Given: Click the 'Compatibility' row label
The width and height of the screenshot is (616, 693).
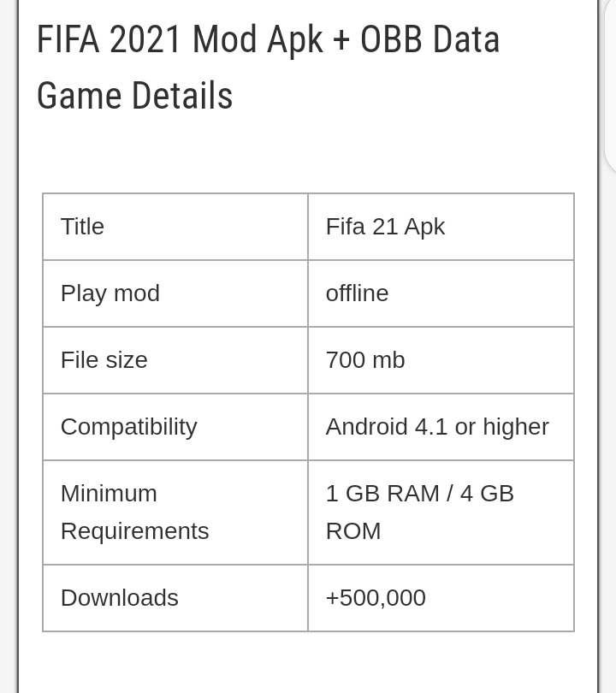Looking at the screenshot, I should pyautogui.click(x=128, y=427).
